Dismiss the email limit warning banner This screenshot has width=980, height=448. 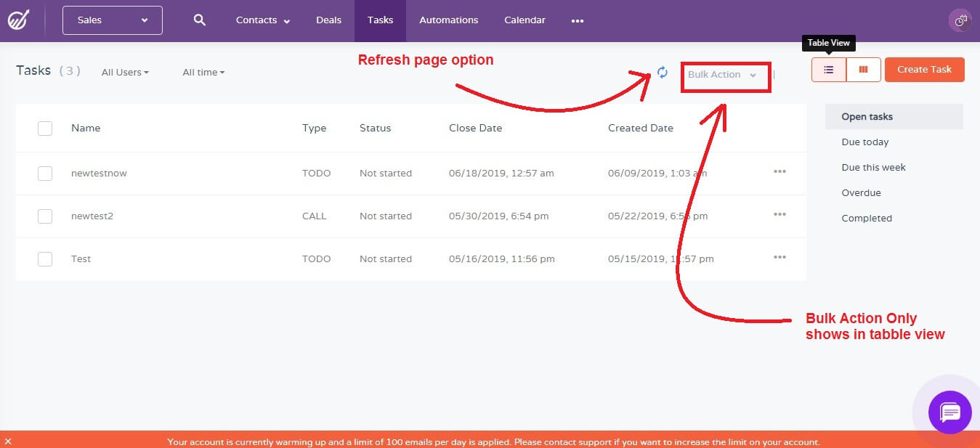tap(8, 441)
